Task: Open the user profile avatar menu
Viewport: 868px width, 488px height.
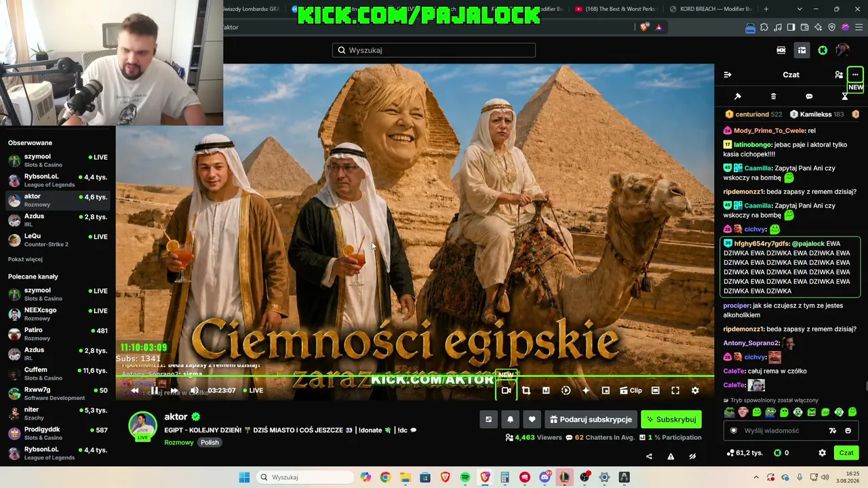Action: pyautogui.click(x=842, y=50)
